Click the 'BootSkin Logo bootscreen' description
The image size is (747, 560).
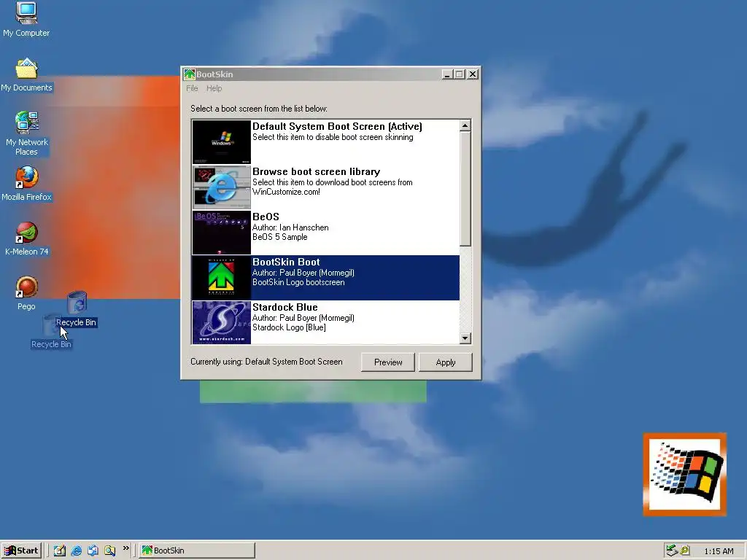298,282
